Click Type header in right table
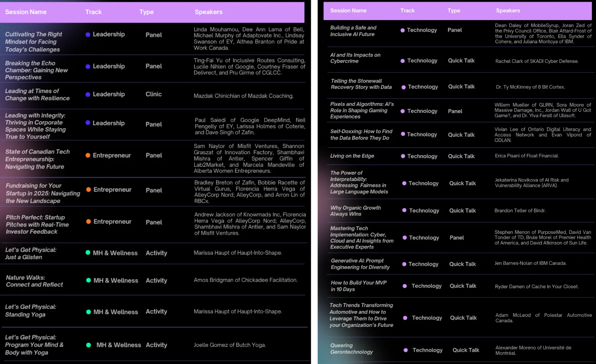This screenshot has width=596, height=364. [x=454, y=11]
